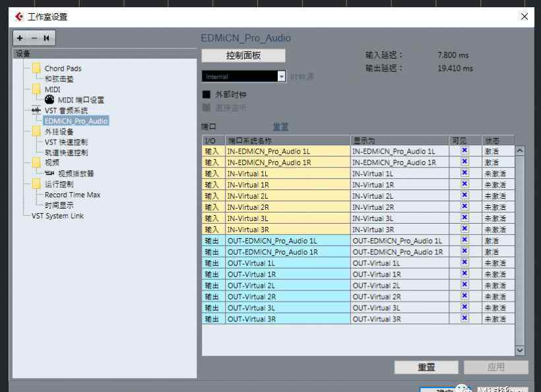Viewport: 541px width, 392px height.
Task: Click the 状态 cell for IN-EDMiCN_Pro_Audio 1L
Action: coord(498,151)
